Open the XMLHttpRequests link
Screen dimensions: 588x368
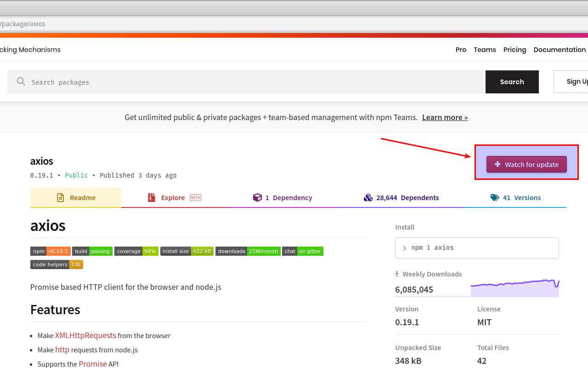coord(85,335)
